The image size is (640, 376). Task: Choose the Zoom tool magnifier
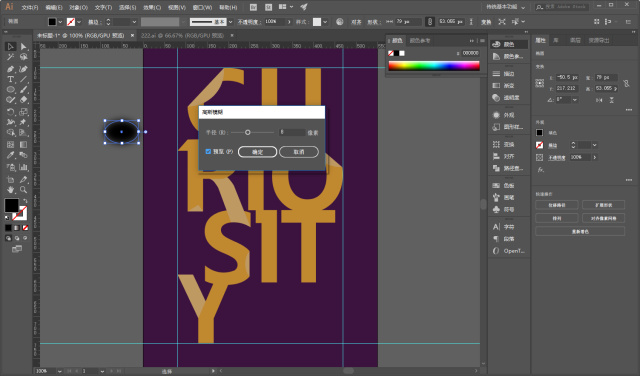23,190
